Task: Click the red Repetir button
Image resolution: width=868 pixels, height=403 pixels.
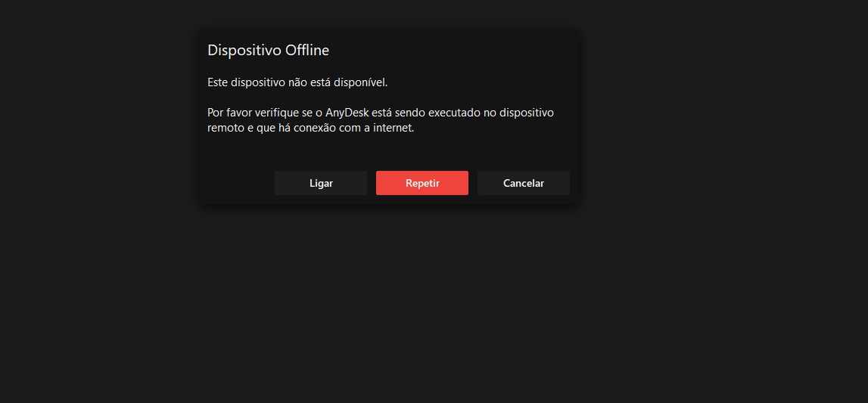Action: [422, 183]
